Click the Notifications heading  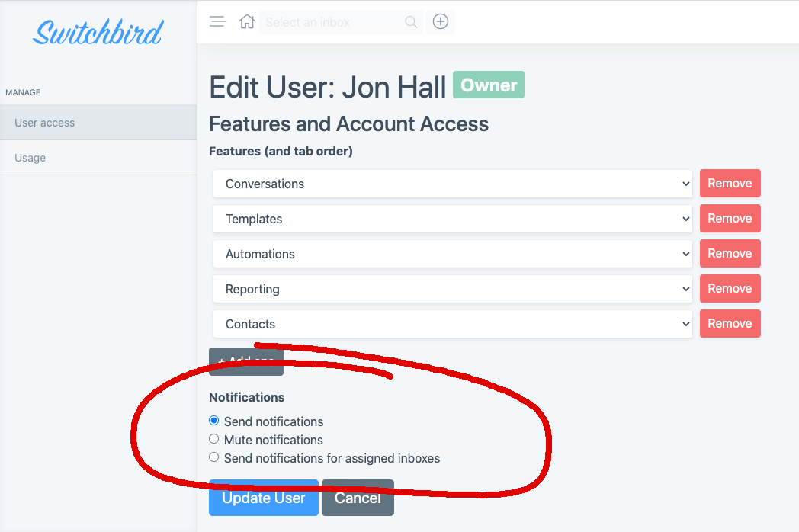tap(246, 397)
